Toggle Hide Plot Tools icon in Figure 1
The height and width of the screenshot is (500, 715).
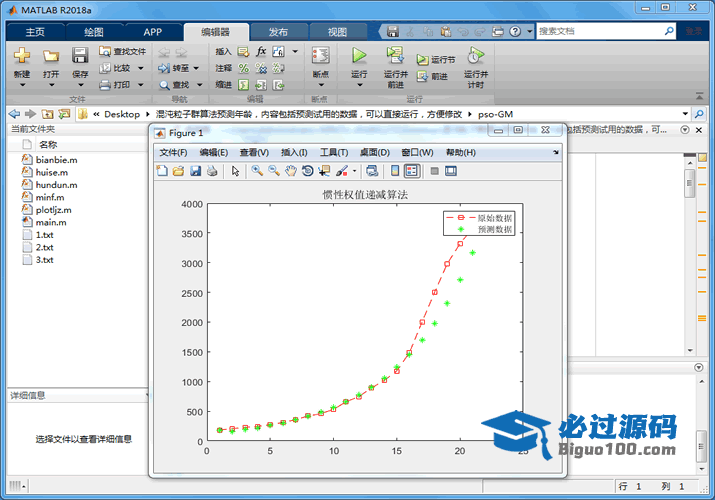434,171
